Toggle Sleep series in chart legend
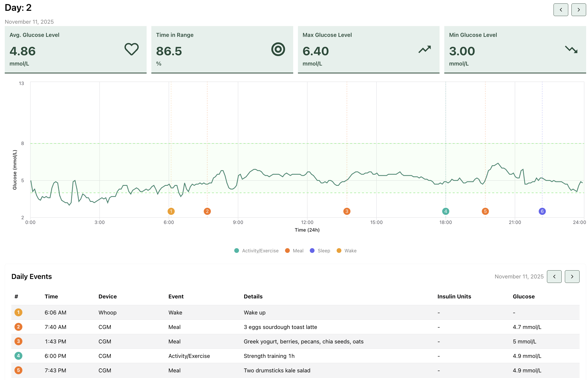Screen dimensions: 588x380 (x=320, y=251)
